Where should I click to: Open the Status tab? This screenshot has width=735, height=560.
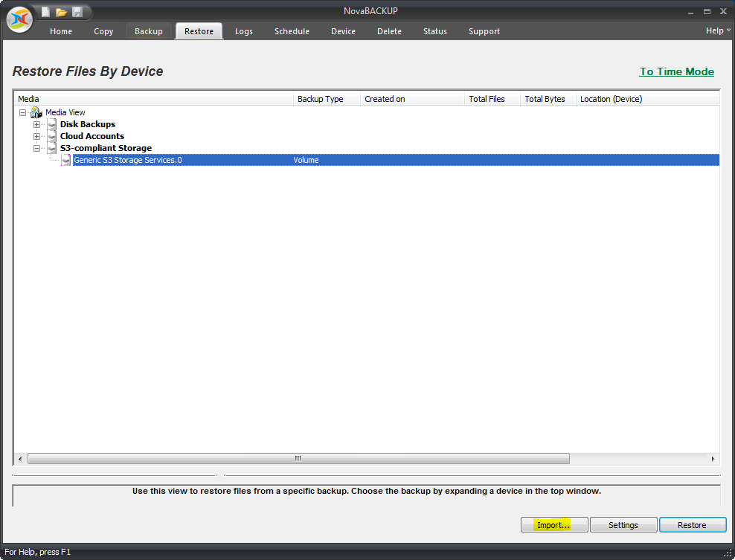(435, 31)
